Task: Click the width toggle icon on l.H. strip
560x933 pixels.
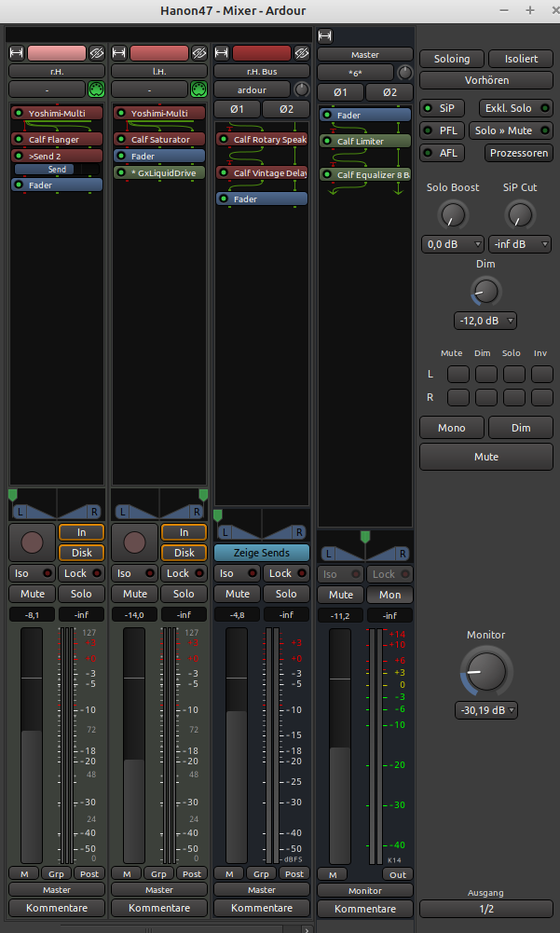Action: tap(119, 53)
